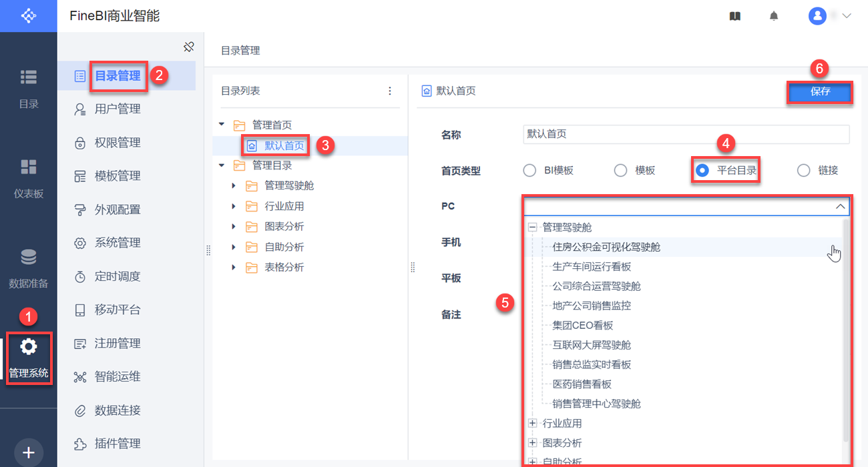Open the 数据准备 section
The height and width of the screenshot is (467, 868).
click(x=29, y=268)
